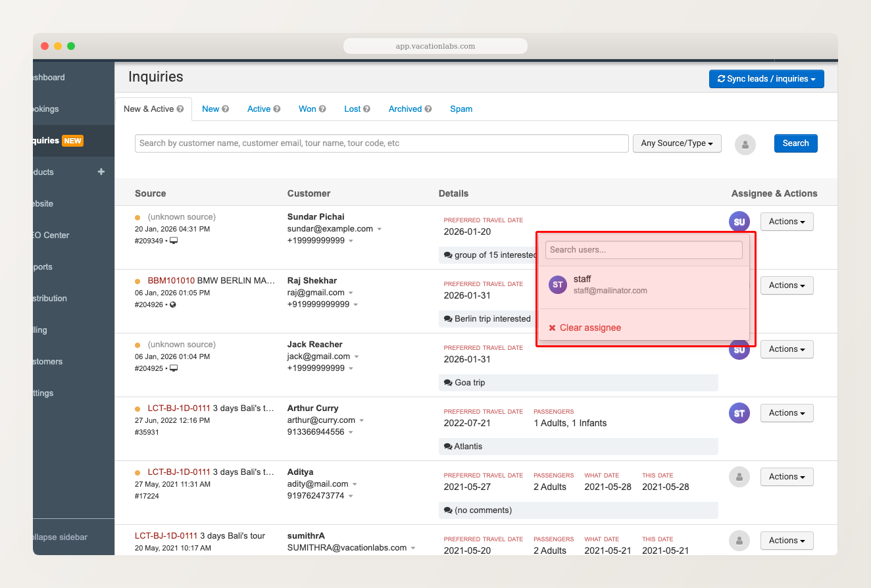Open the Spam tab
Image resolution: width=871 pixels, height=588 pixels.
click(460, 109)
